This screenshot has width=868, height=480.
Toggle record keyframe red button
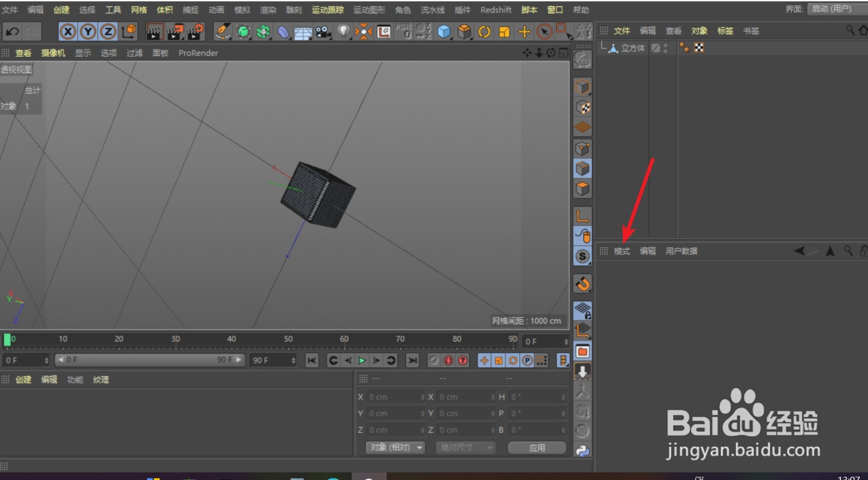point(448,360)
